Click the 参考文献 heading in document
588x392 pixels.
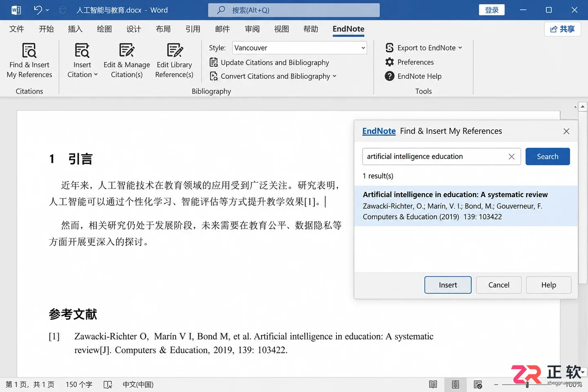(73, 314)
